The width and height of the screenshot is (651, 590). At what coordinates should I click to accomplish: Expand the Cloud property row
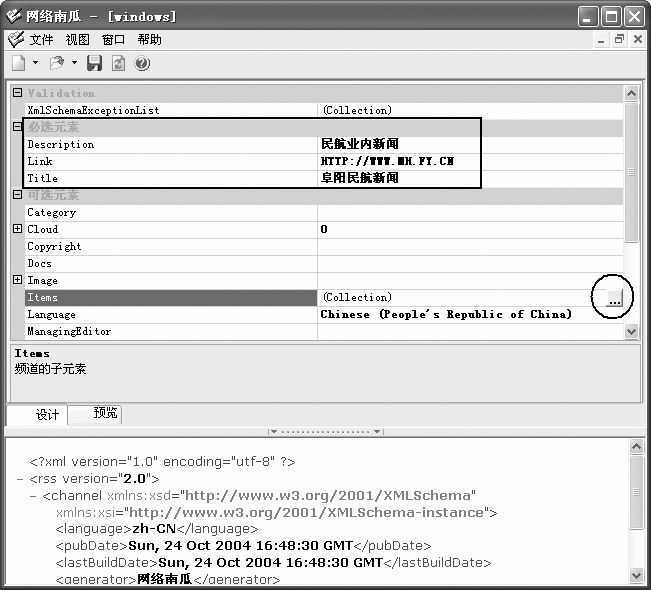17,229
